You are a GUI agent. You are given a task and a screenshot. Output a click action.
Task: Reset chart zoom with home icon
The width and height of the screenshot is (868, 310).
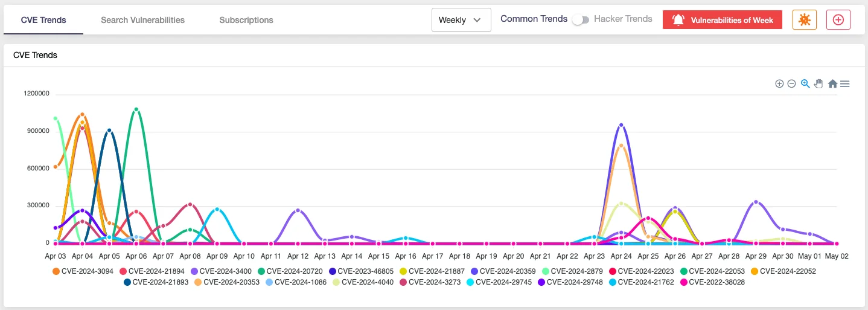pos(832,84)
